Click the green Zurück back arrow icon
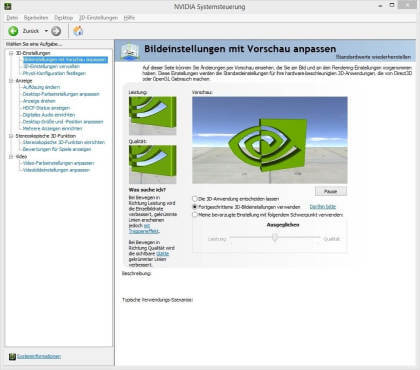Screen dimensions: 420x370 [13, 31]
